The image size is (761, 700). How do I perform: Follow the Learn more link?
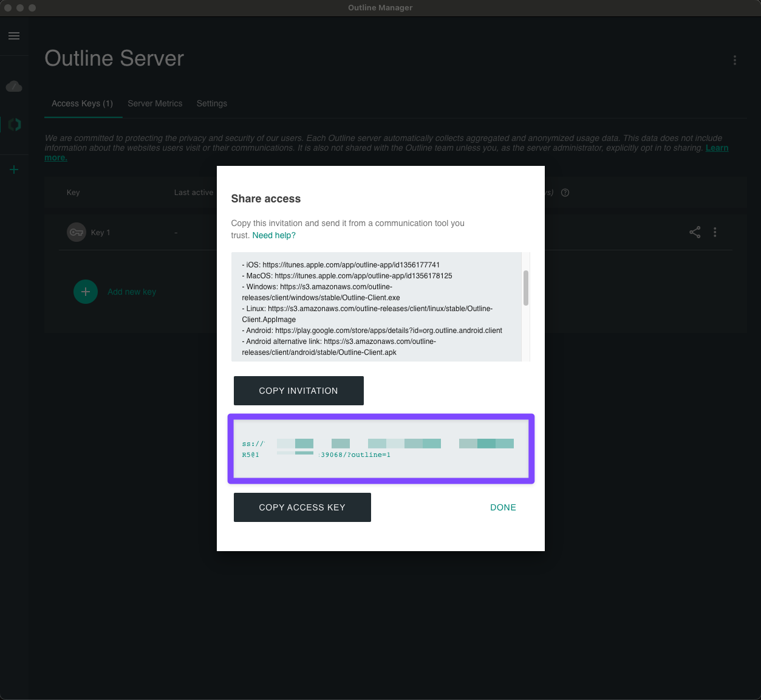717,148
